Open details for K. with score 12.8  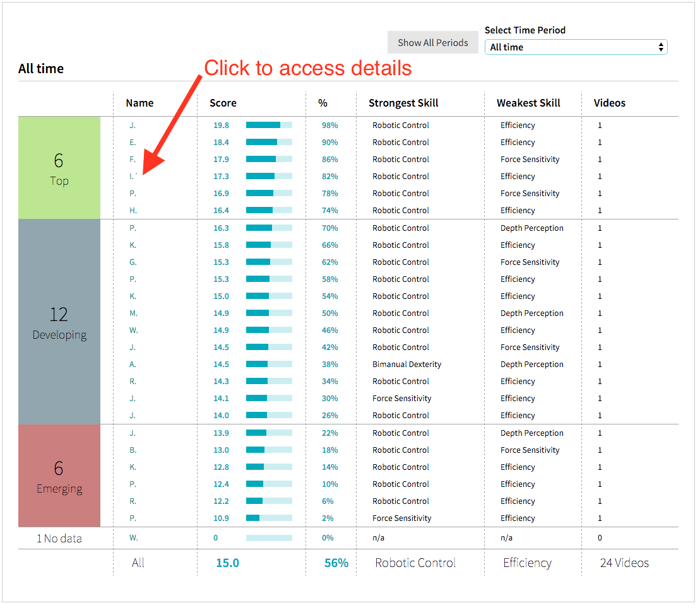pyautogui.click(x=133, y=467)
